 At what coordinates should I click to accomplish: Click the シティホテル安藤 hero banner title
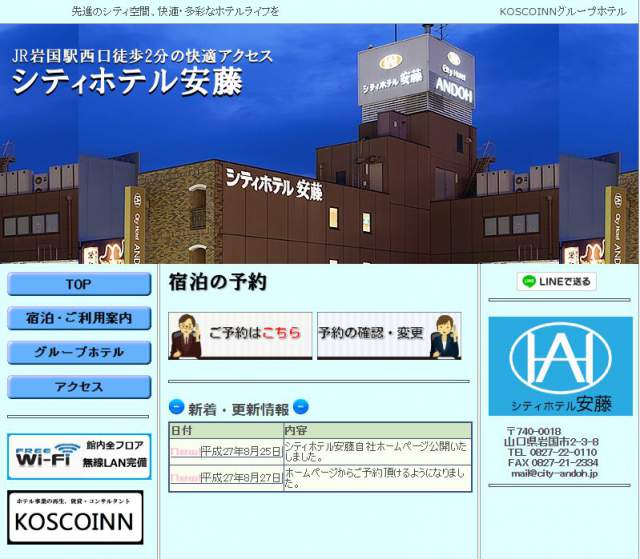[128, 82]
